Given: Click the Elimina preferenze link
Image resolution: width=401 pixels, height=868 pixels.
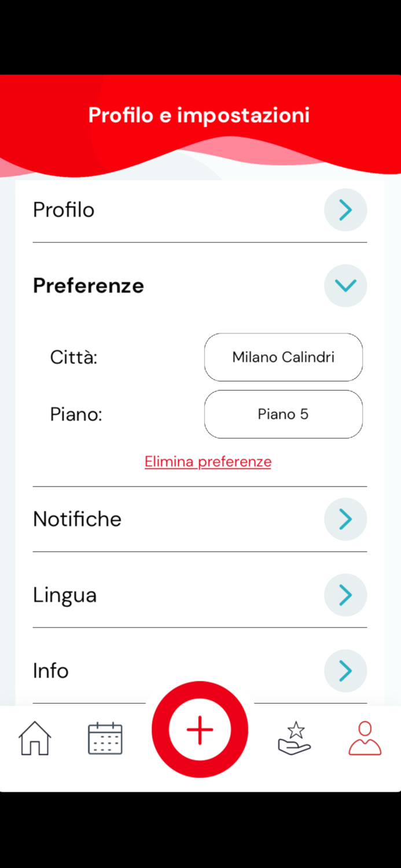Looking at the screenshot, I should click(x=208, y=461).
